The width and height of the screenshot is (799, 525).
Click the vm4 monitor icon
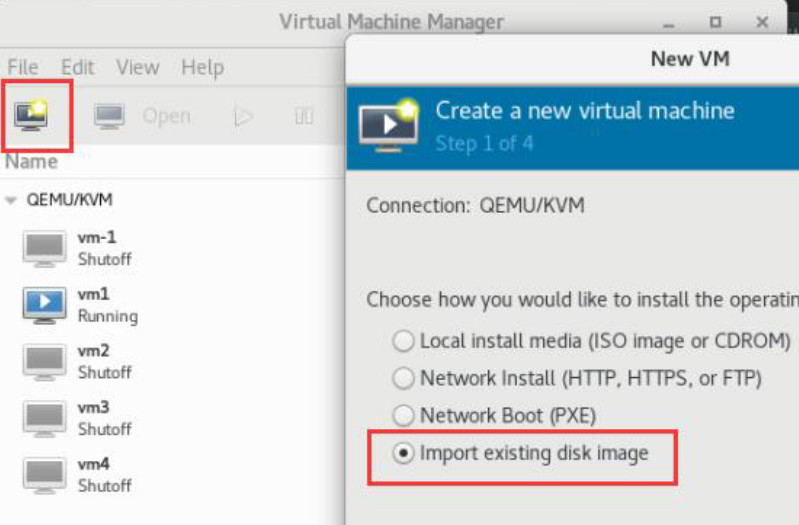point(44,476)
